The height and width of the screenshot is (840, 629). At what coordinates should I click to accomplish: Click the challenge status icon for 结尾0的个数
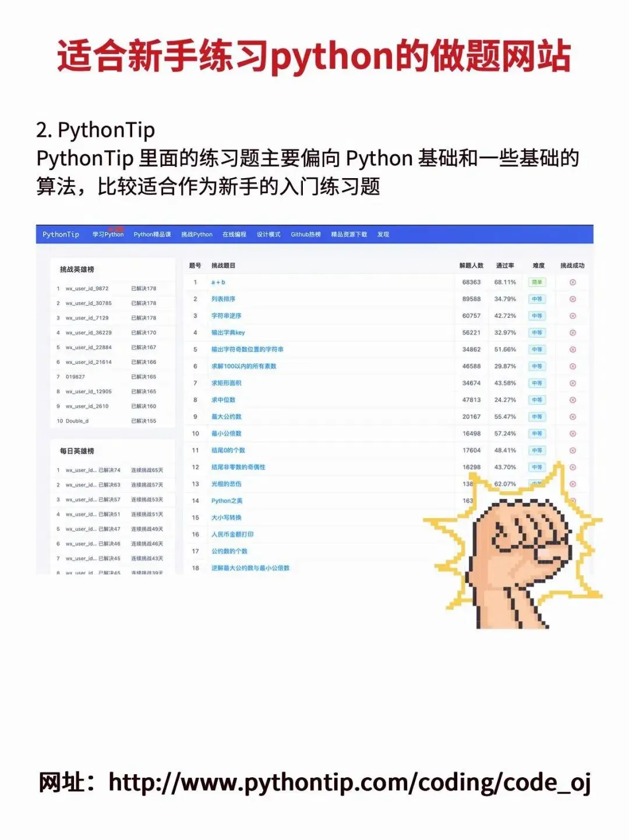[573, 451]
